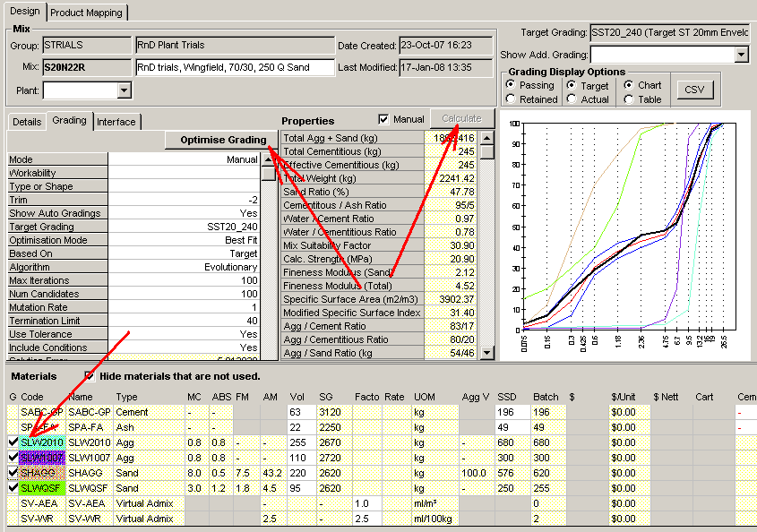Toggle the Manual checkbox above Properties

click(x=384, y=119)
